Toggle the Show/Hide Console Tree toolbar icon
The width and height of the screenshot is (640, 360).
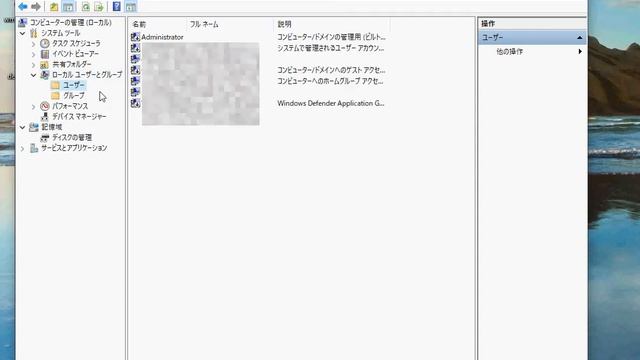pyautogui.click(x=68, y=7)
